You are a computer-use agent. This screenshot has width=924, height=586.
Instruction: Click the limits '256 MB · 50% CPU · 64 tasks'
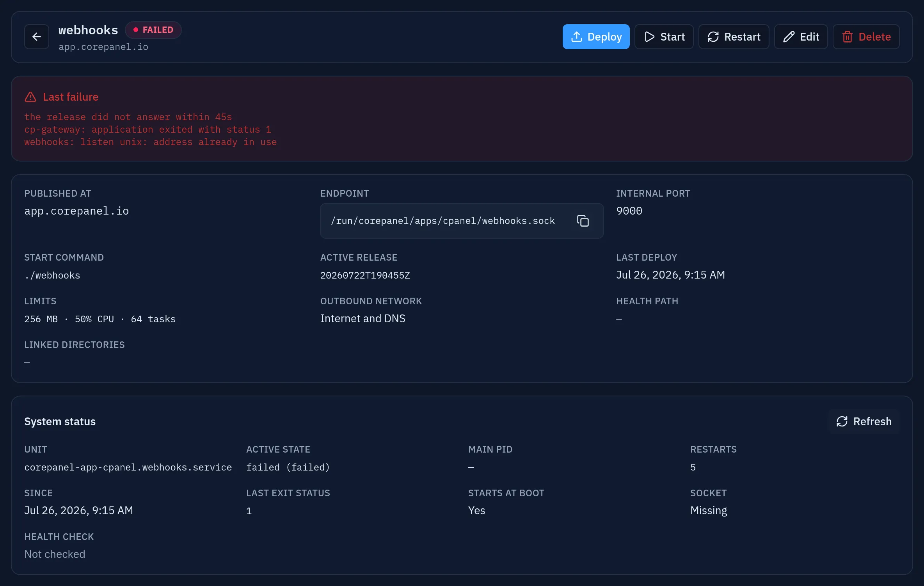100,319
